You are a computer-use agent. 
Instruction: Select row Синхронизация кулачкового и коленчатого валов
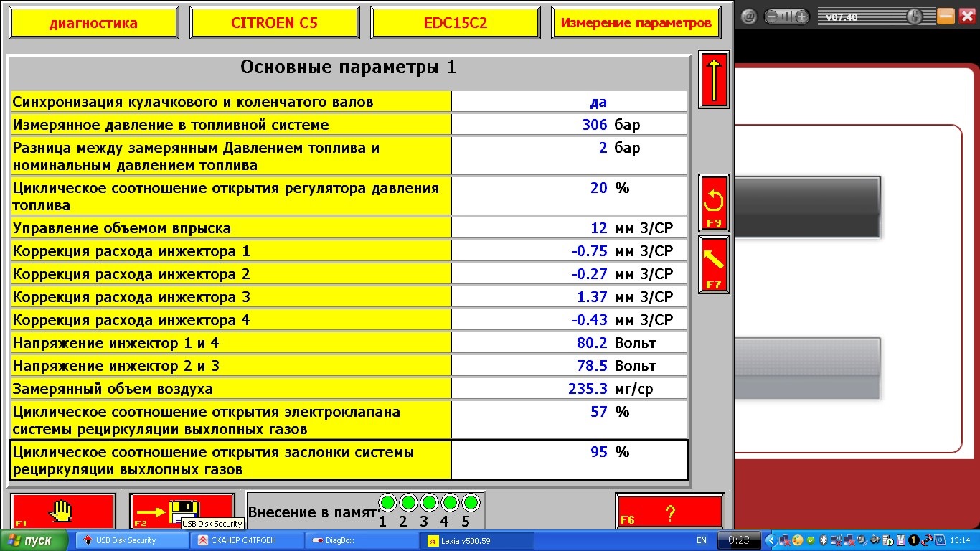point(349,102)
